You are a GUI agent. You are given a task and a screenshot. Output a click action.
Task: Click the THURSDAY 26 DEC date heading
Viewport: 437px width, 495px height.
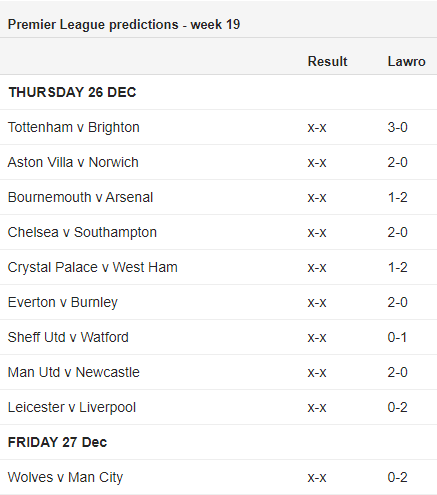72,92
